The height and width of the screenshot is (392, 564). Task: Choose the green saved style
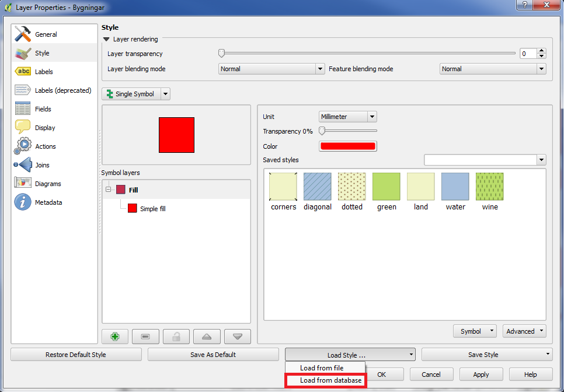click(387, 191)
